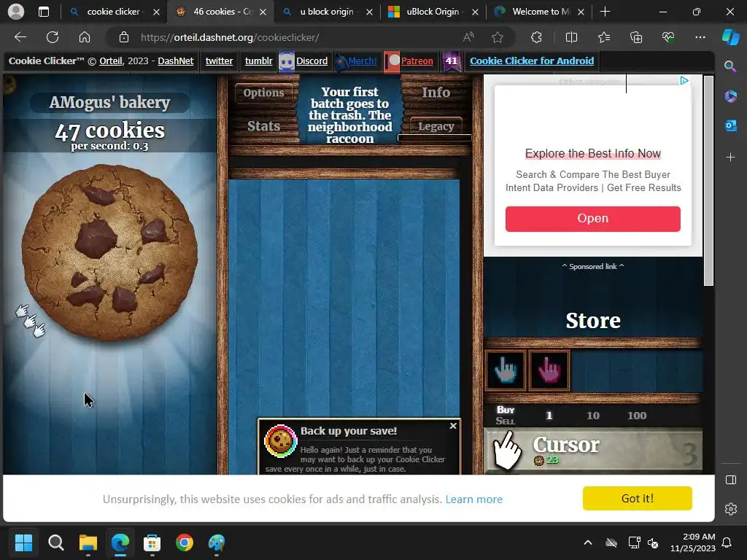Viewport: 747px width, 560px height.
Task: Select Sell mode in Store
Action: point(506,421)
